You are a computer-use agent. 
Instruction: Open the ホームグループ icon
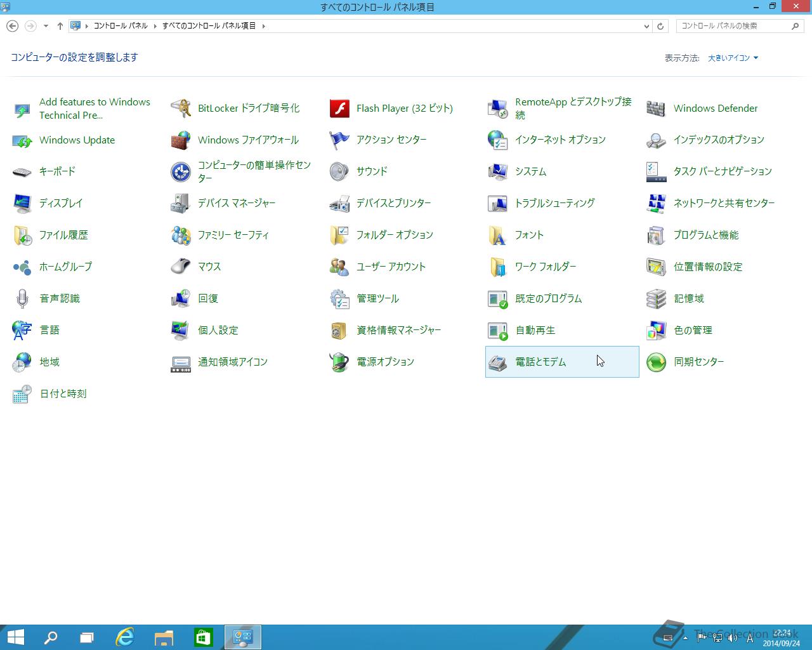click(x=22, y=267)
